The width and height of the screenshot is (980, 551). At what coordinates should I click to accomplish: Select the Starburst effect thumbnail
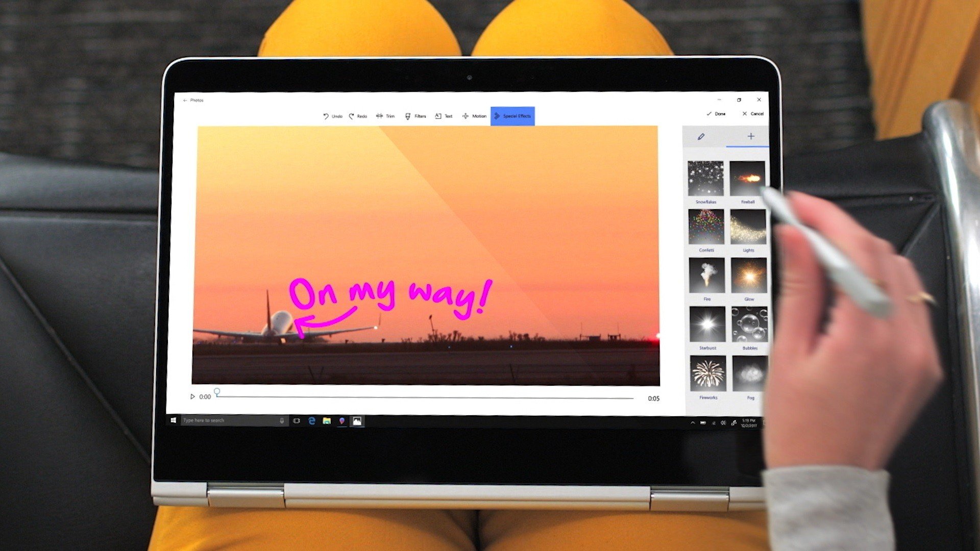click(707, 324)
